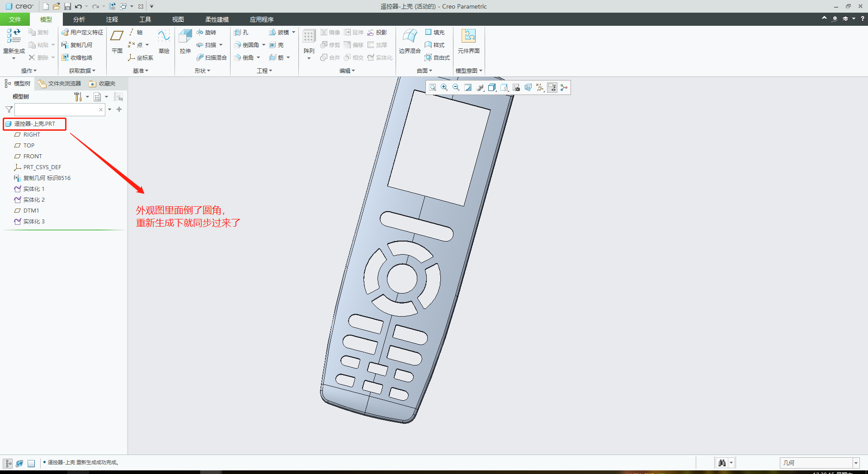Click the Repaint icon in graphics toolbar

468,88
